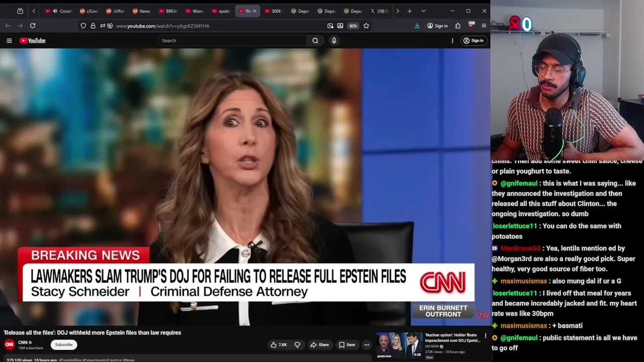Open options menu for 'Nuclear option' video

click(x=486, y=335)
